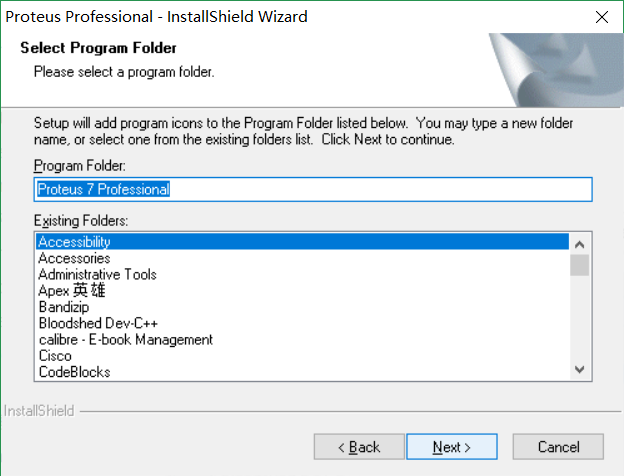Click the Program Folder text field
The height and width of the screenshot is (476, 624).
(313, 189)
